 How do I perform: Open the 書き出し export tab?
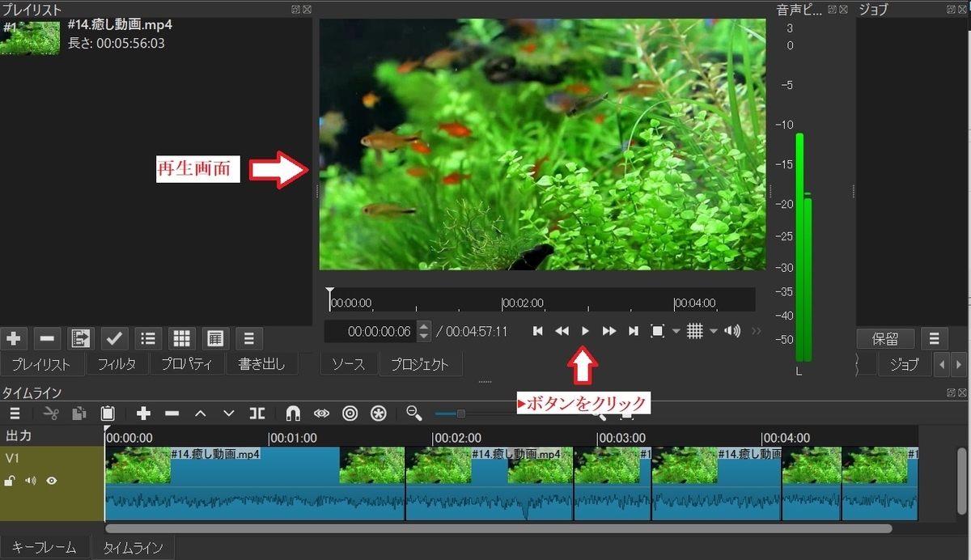262,364
